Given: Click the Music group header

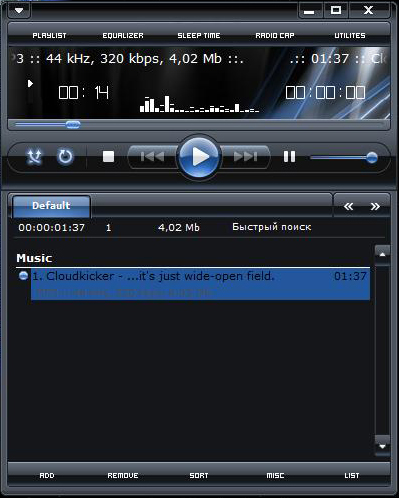Looking at the screenshot, I should (34, 258).
